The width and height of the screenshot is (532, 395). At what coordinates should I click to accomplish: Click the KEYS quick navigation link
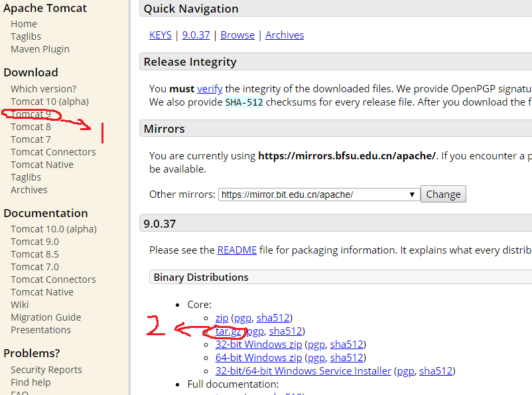pos(161,35)
